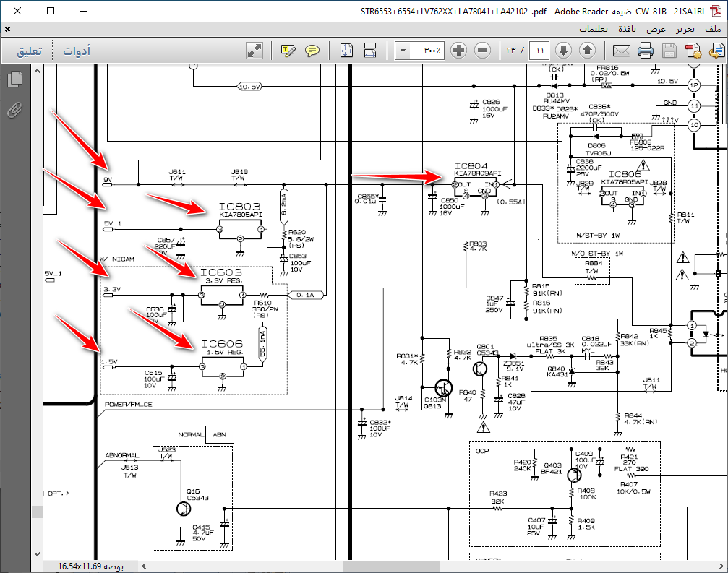Click horizontal scrollbar left arrow

(144, 566)
